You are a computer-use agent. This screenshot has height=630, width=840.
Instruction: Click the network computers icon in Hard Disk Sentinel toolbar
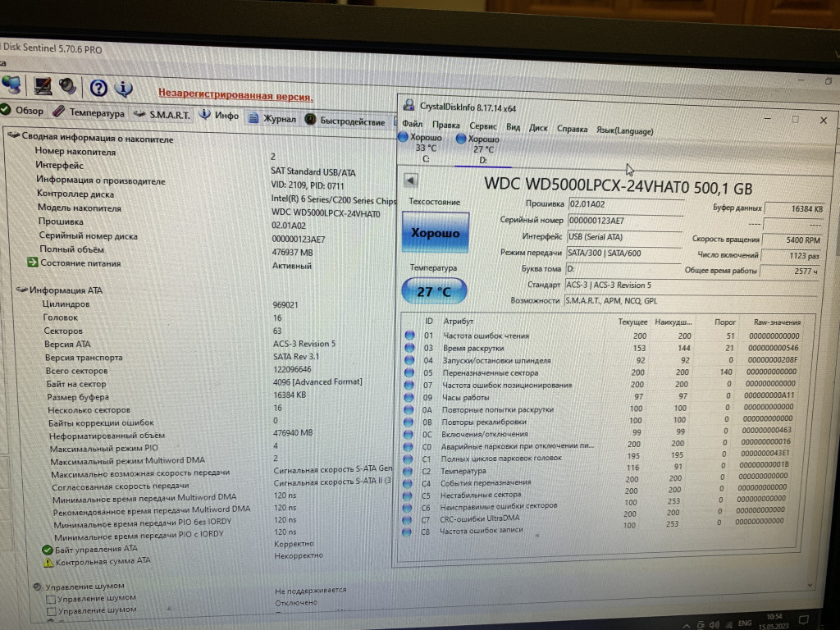pyautogui.click(x=11, y=84)
